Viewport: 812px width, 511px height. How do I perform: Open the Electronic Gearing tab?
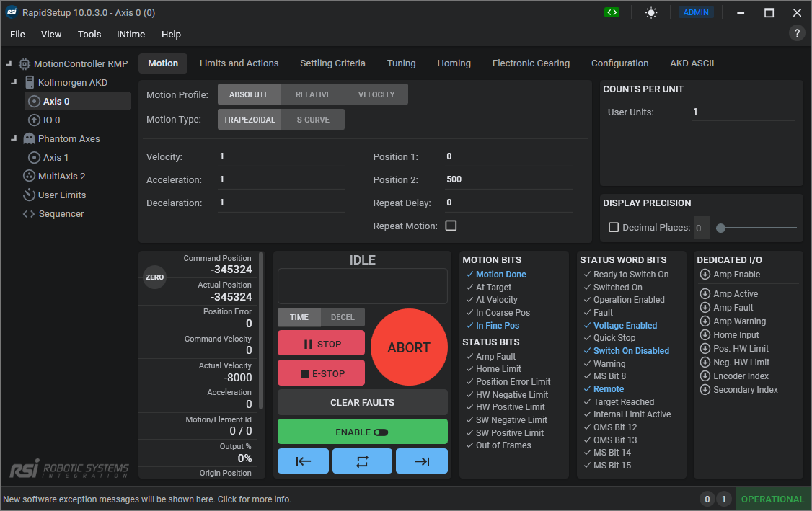coord(531,63)
